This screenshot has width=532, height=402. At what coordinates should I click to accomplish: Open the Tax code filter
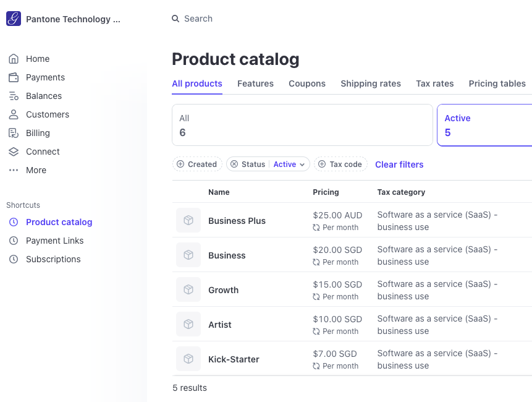tap(340, 164)
